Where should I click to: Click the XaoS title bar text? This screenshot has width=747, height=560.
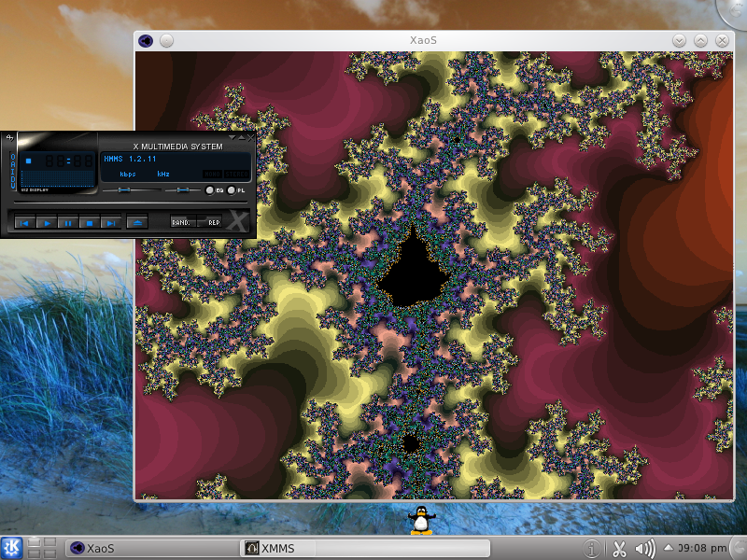423,40
